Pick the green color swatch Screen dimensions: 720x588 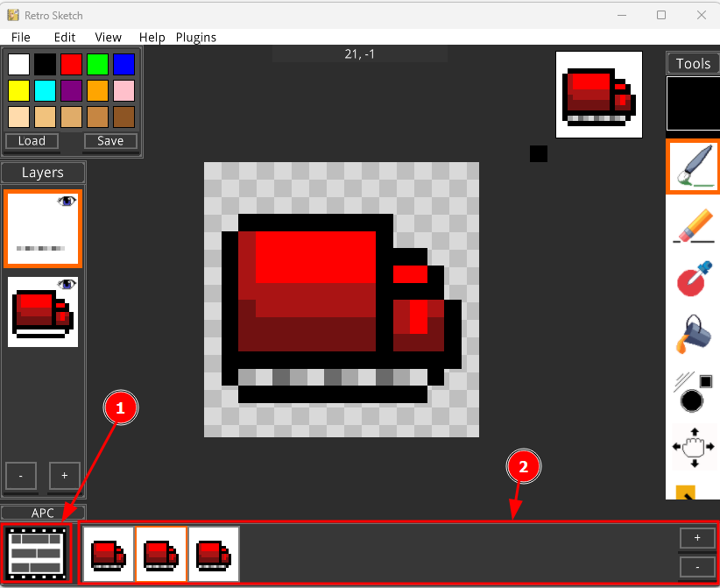97,64
